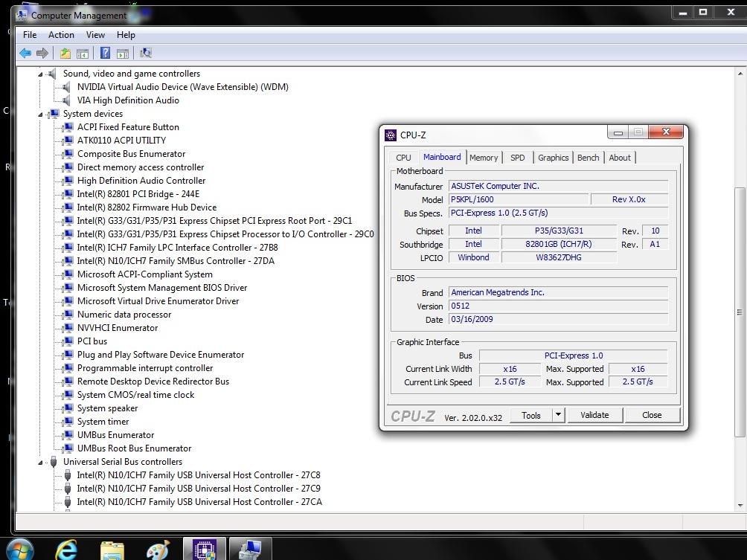Image resolution: width=747 pixels, height=560 pixels.
Task: Select Remote Desktop Device Redirector Bus
Action: pyautogui.click(x=153, y=382)
